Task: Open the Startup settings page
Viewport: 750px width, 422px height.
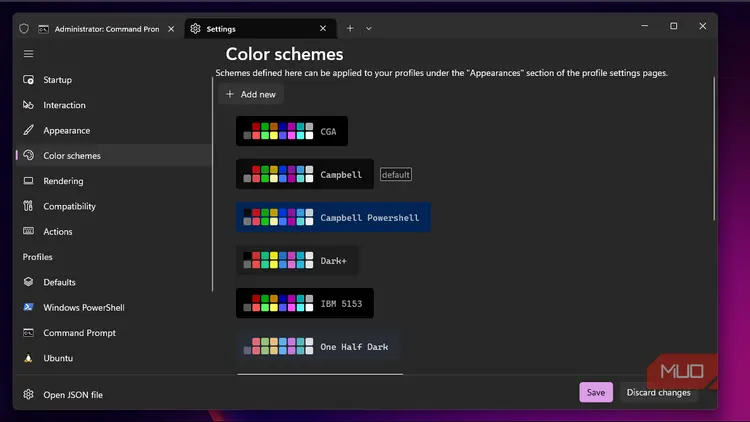Action: click(114, 80)
